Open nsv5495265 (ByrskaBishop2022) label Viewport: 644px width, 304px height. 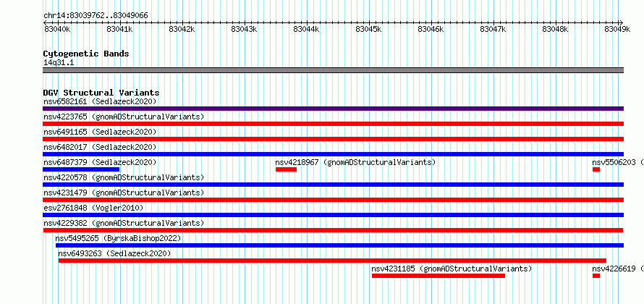pyautogui.click(x=118, y=238)
